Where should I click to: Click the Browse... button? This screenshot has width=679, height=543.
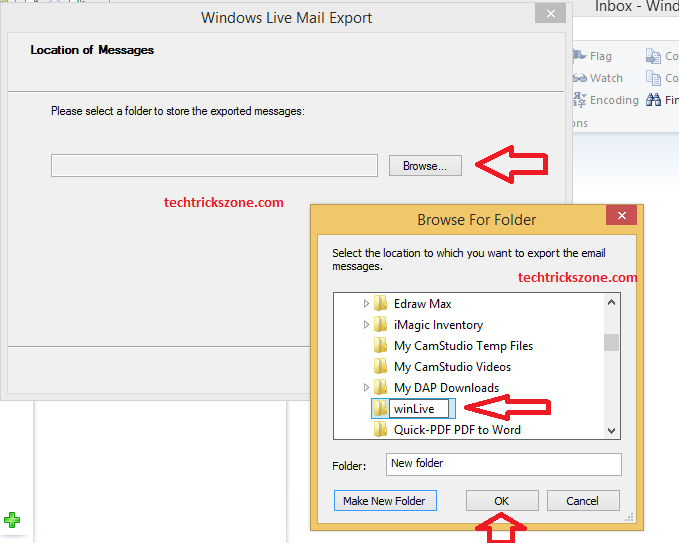tap(425, 166)
